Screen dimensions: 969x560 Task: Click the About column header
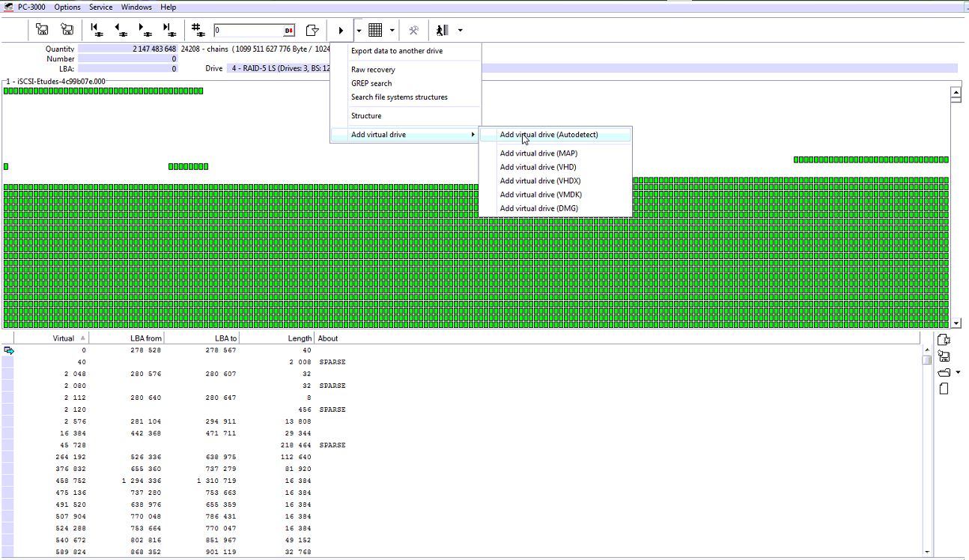click(618, 338)
